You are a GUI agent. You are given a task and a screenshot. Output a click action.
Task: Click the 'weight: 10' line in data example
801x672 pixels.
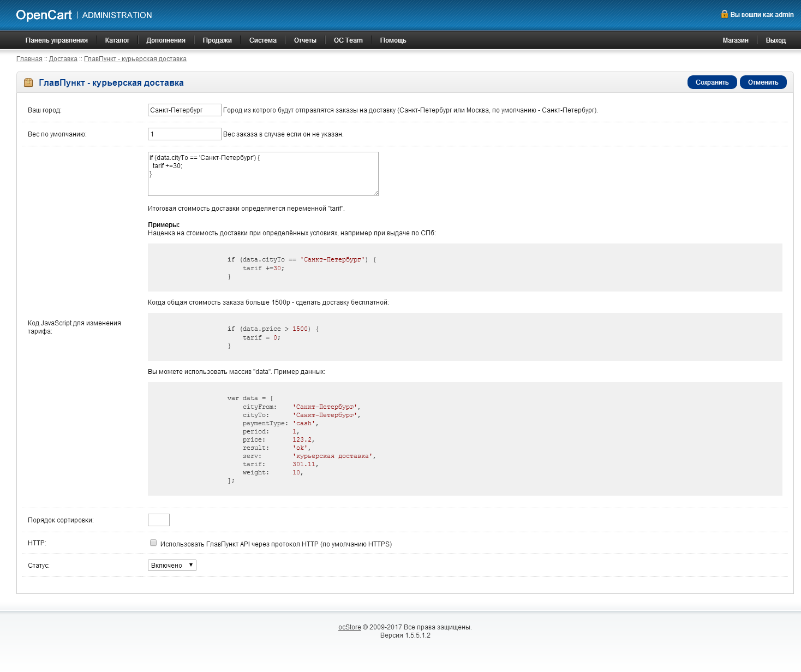click(x=273, y=473)
